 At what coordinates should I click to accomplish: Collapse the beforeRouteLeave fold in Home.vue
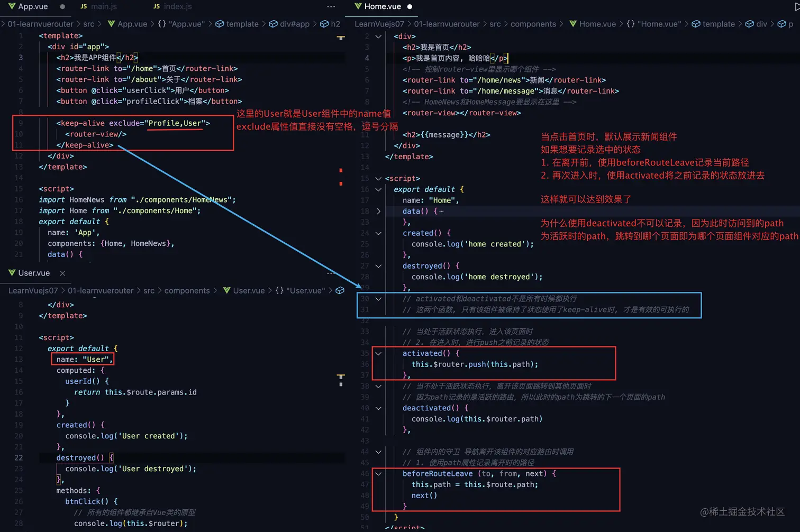click(378, 474)
